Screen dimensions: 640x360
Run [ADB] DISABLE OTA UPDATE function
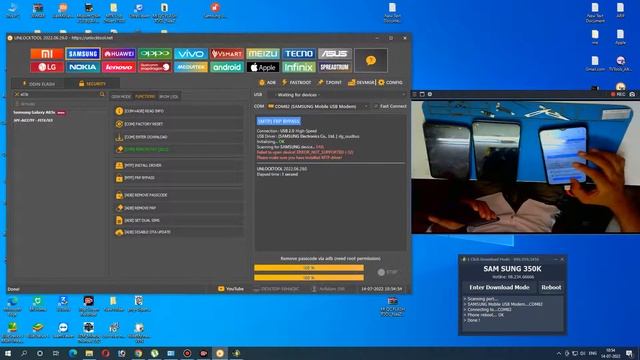tap(178, 232)
